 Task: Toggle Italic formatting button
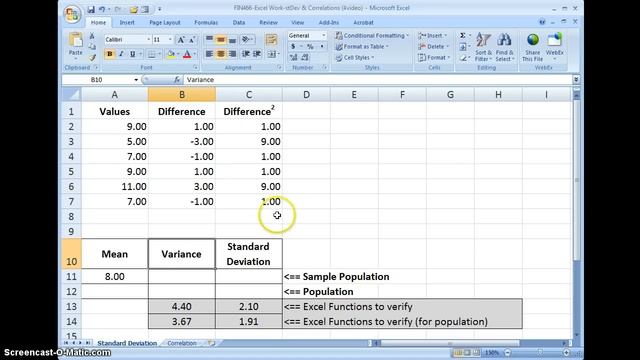(121, 54)
